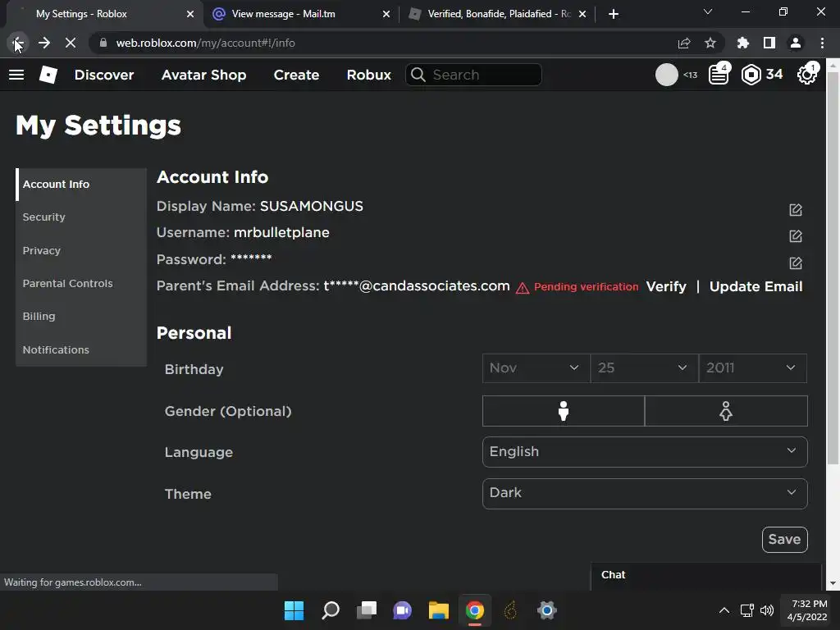Open the Windows Start menu
The width and height of the screenshot is (840, 630).
294,610
